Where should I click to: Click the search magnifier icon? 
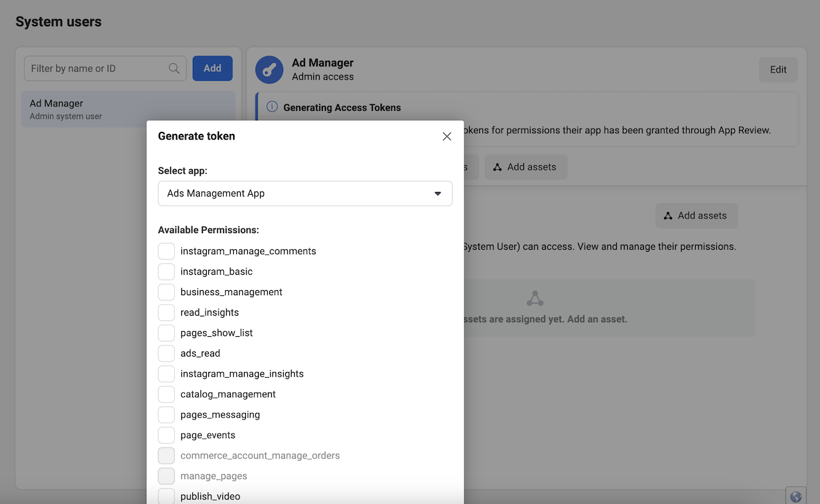(174, 69)
